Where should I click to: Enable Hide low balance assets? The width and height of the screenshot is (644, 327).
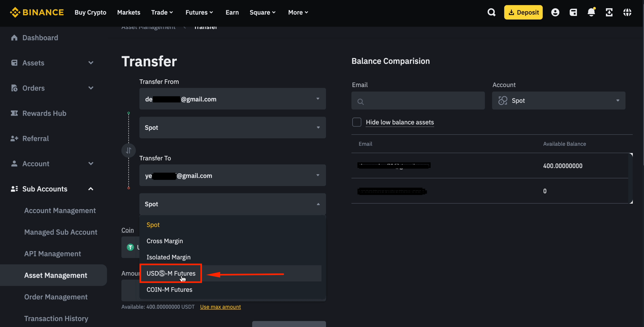tap(357, 122)
